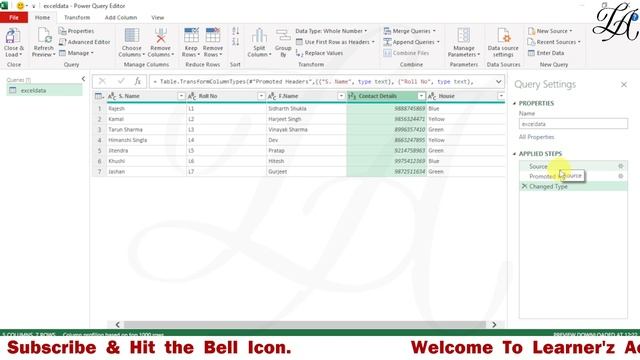Image resolution: width=640 pixels, height=360 pixels.
Task: Click the Manage Parameters icon
Action: point(464,36)
